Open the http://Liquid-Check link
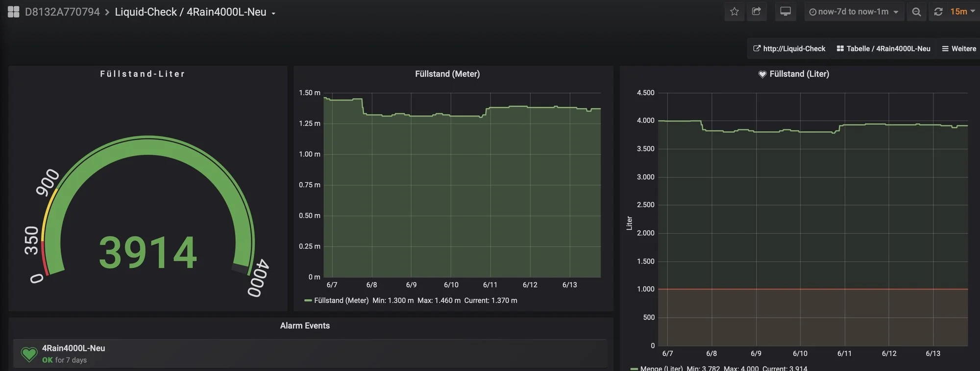The image size is (980, 371). [789, 49]
